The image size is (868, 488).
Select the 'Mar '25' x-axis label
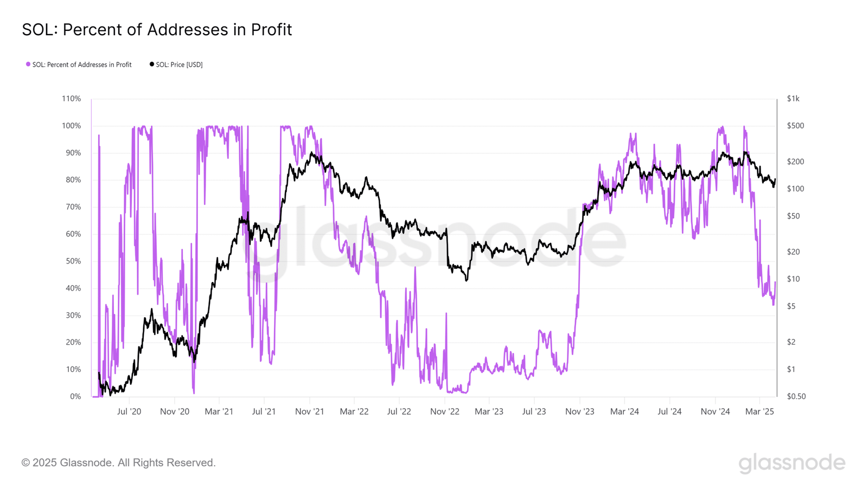tap(759, 412)
